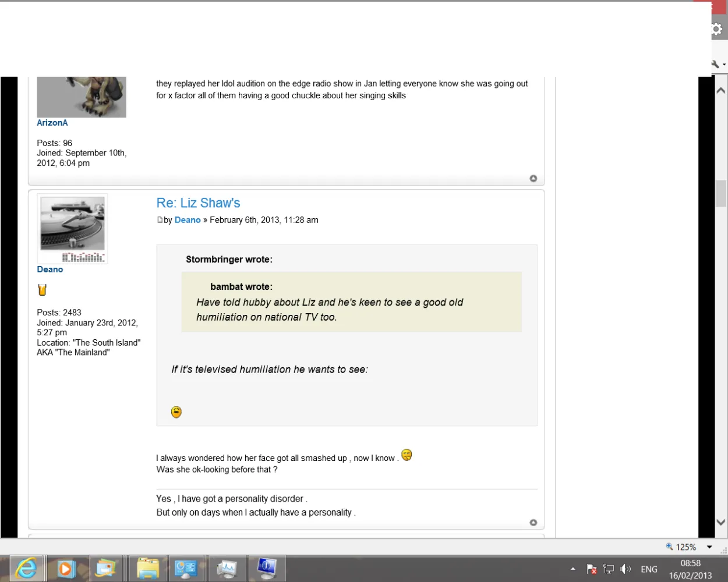This screenshot has width=728, height=582.
Task: Launch the media player taskbar icon
Action: click(65, 569)
